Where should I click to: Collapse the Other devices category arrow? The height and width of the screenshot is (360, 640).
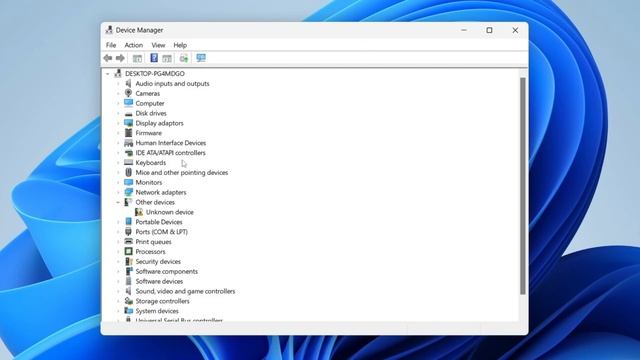coord(118,202)
